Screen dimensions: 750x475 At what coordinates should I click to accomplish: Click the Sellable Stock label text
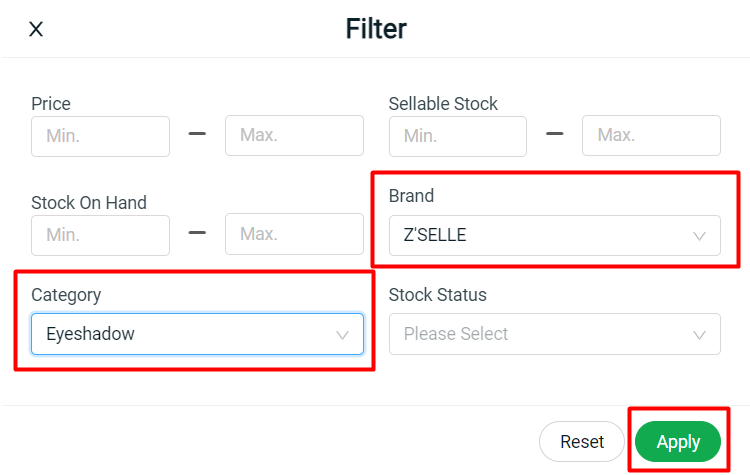click(x=443, y=103)
